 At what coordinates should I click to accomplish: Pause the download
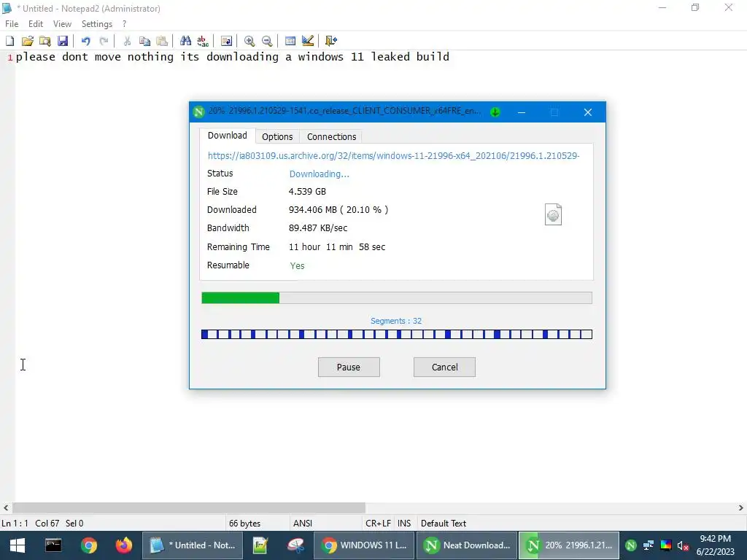[x=349, y=367]
